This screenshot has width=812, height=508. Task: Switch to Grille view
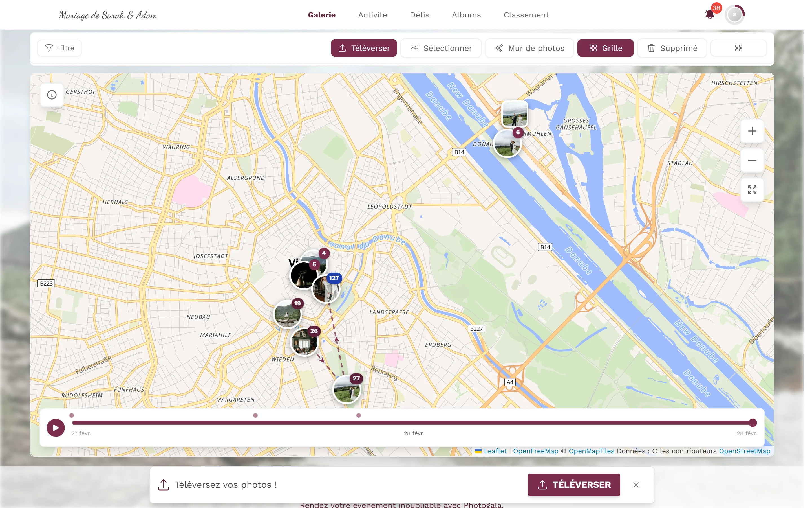605,48
